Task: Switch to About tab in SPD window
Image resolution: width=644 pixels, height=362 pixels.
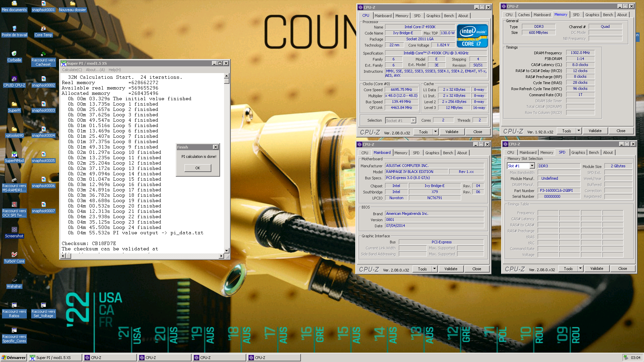Action: [x=608, y=153]
